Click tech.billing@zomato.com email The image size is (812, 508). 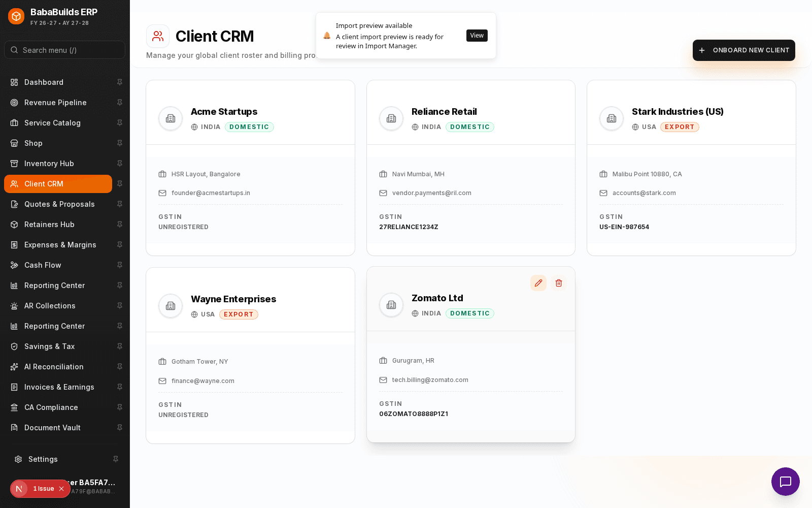430,380
